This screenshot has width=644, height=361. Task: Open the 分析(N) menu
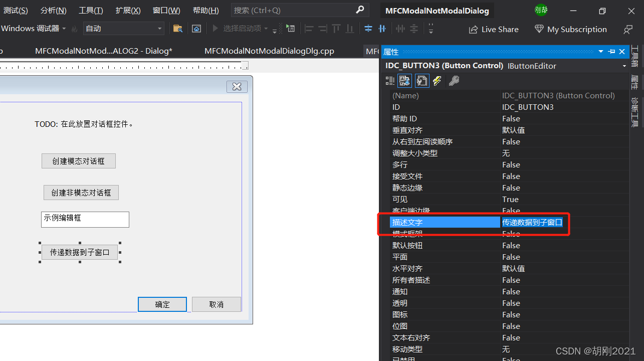[53, 11]
